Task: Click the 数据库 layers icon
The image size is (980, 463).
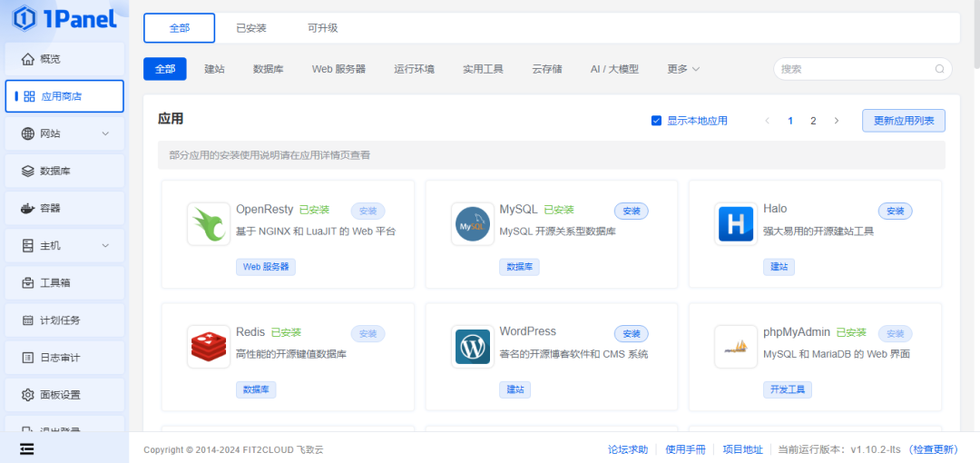Action: tap(27, 171)
